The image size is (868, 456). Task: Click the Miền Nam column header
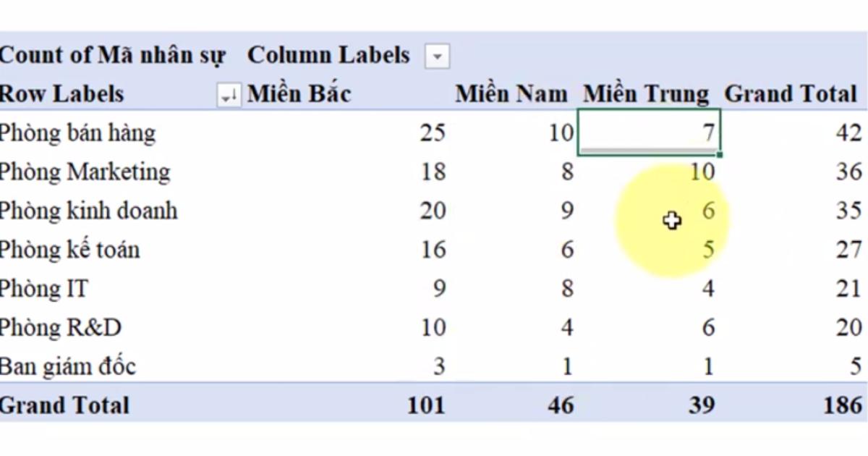point(511,93)
